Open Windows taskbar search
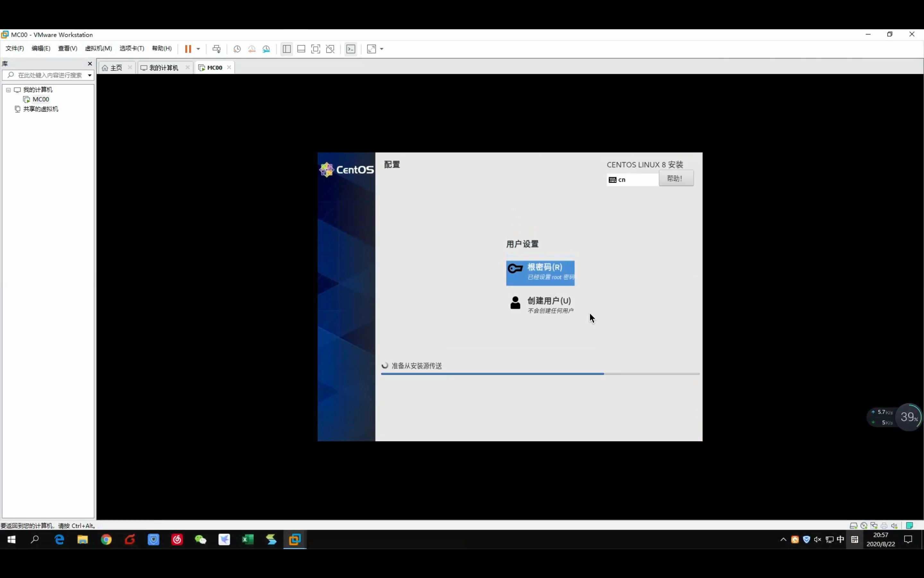Image resolution: width=924 pixels, height=578 pixels. (35, 539)
